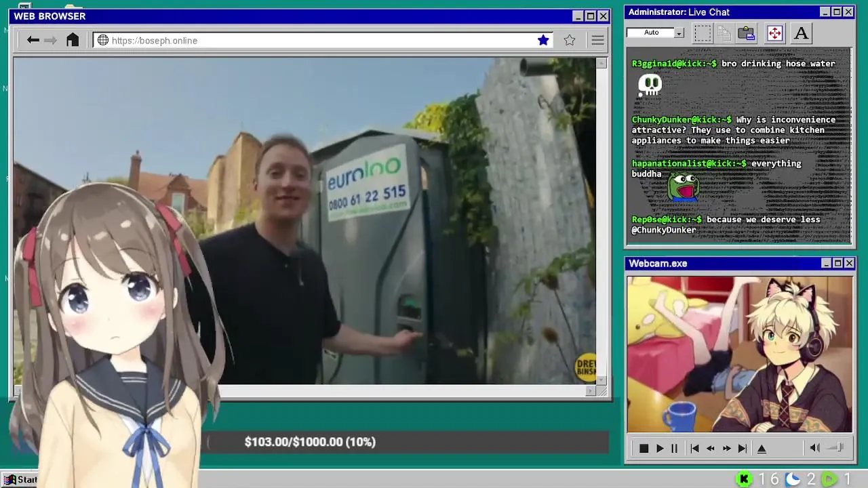Minimize the Live Chat window

825,12
